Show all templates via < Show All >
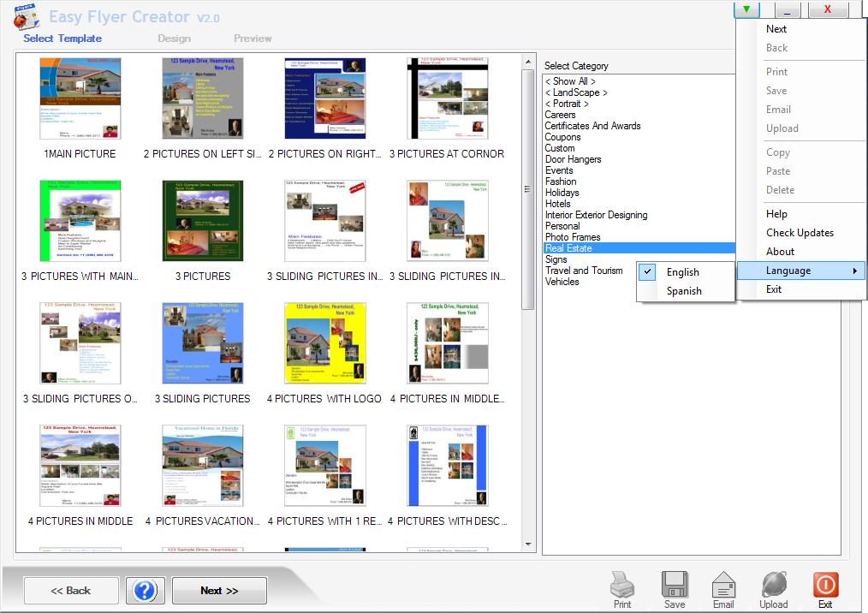 pyautogui.click(x=570, y=81)
